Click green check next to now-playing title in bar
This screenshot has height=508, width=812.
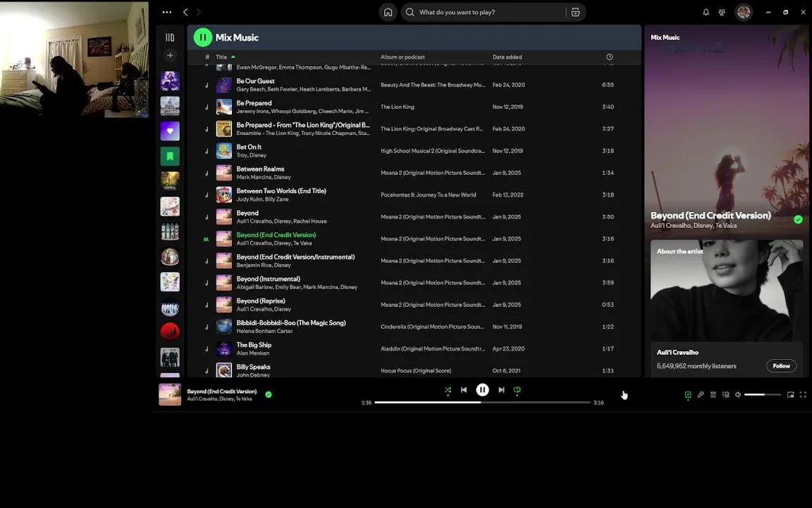(x=269, y=394)
